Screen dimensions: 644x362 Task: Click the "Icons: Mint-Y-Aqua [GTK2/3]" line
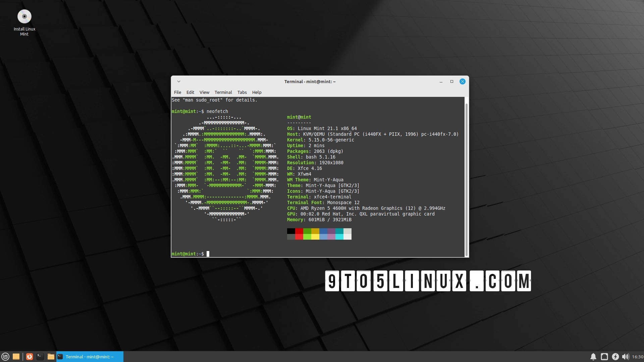(323, 191)
